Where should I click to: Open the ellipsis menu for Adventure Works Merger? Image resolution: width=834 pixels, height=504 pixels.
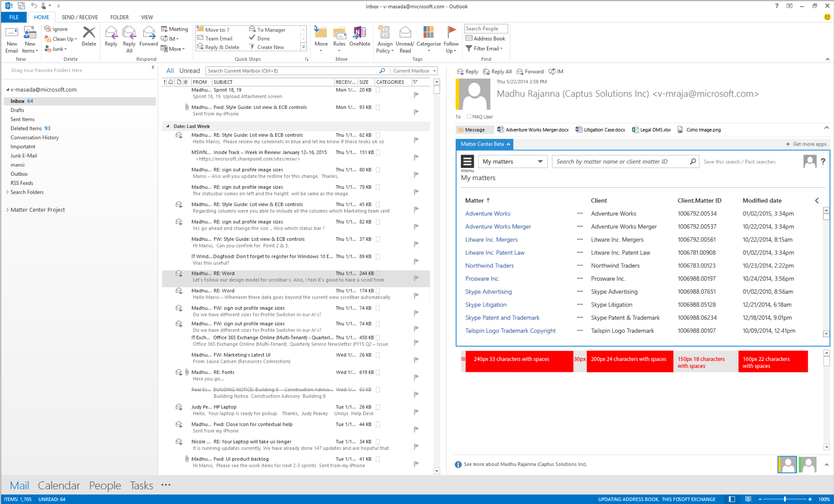click(x=580, y=227)
